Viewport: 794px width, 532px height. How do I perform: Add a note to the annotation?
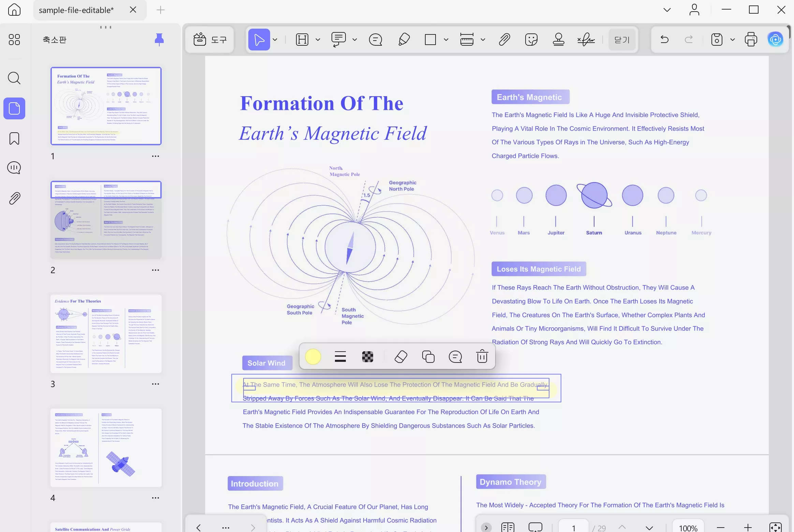pyautogui.click(x=455, y=357)
